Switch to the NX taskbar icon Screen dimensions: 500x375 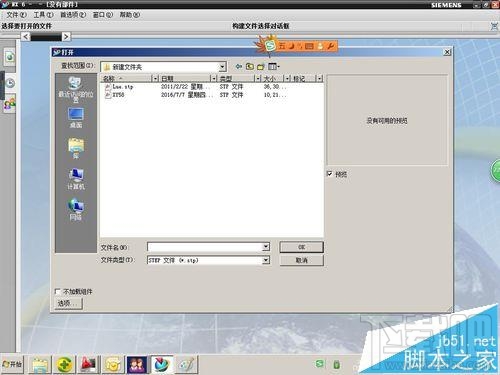point(162,364)
